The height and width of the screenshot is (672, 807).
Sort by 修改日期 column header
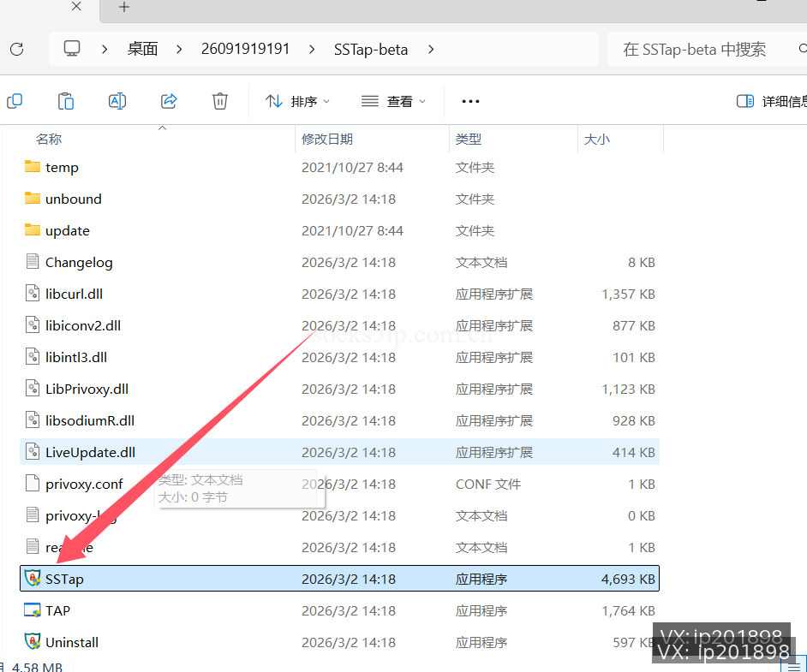[327, 139]
